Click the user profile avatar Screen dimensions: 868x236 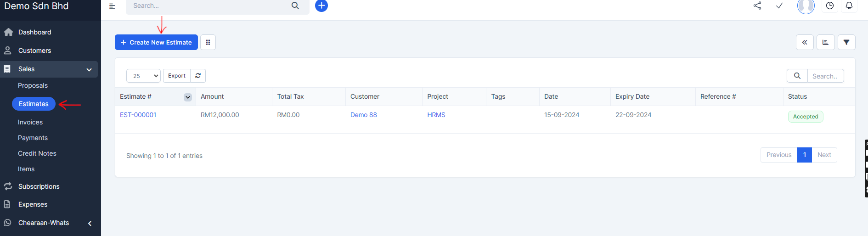point(806,6)
